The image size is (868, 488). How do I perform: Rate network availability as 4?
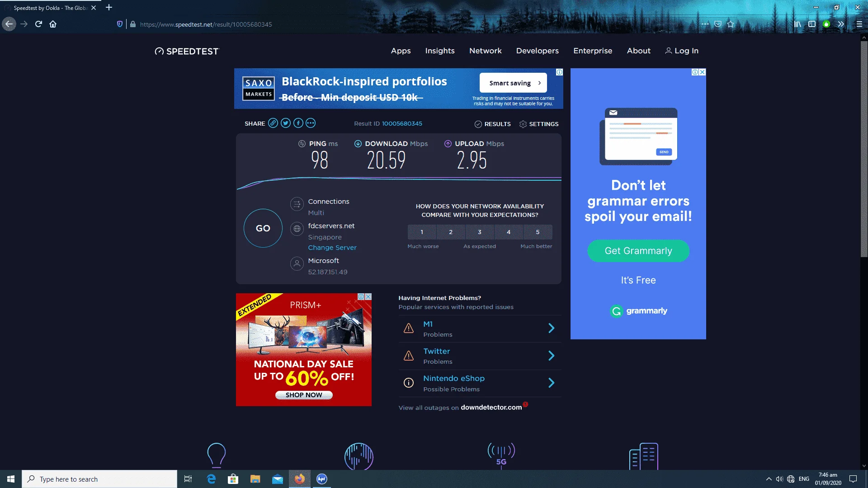509,232
